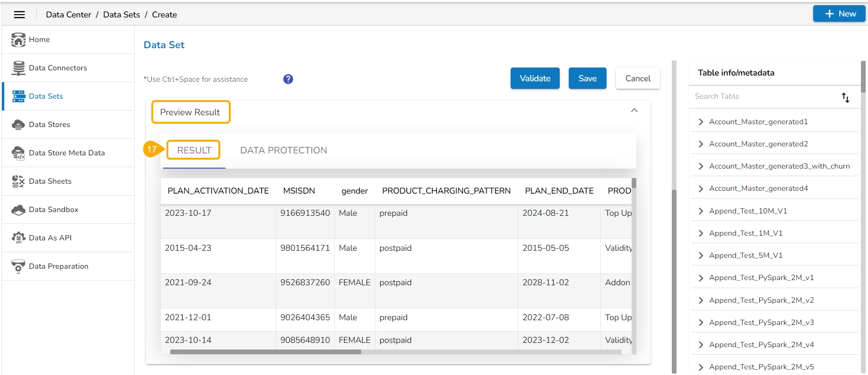Image resolution: width=868 pixels, height=375 pixels.
Task: Click the Search Table input field
Action: (764, 96)
